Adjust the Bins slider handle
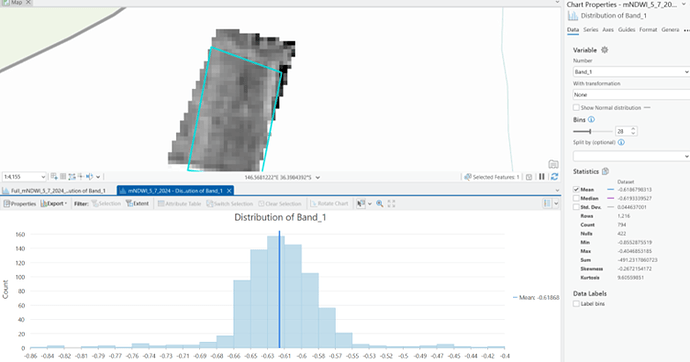The height and width of the screenshot is (362, 690). click(590, 131)
